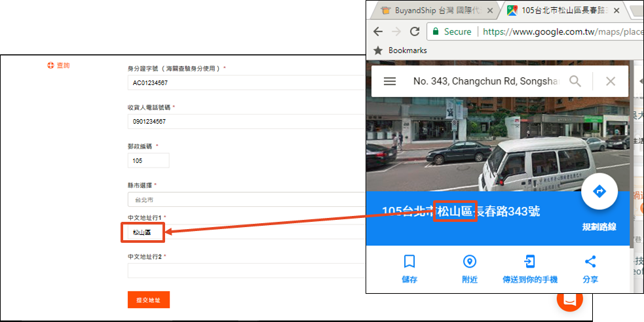Click the Bookmarks star in bookmarks bar
This screenshot has height=322, width=644.
tap(377, 50)
